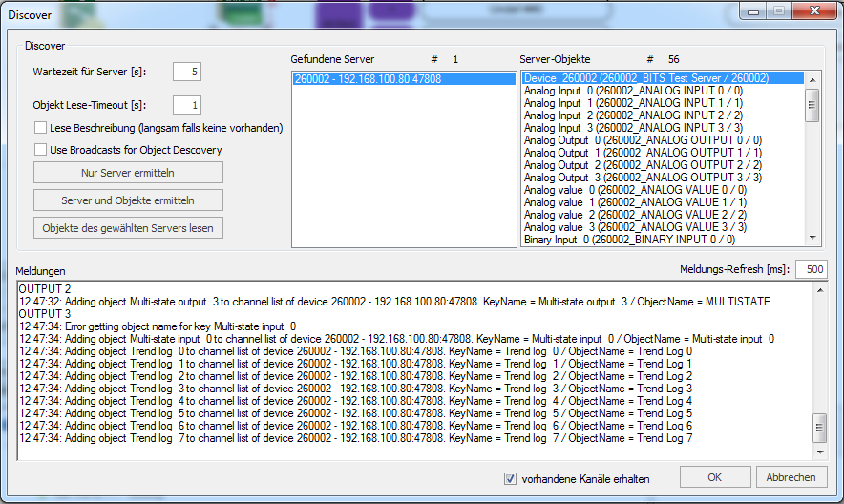Select server 260002 - 192.168.100.80:47808

pyautogui.click(x=404, y=79)
